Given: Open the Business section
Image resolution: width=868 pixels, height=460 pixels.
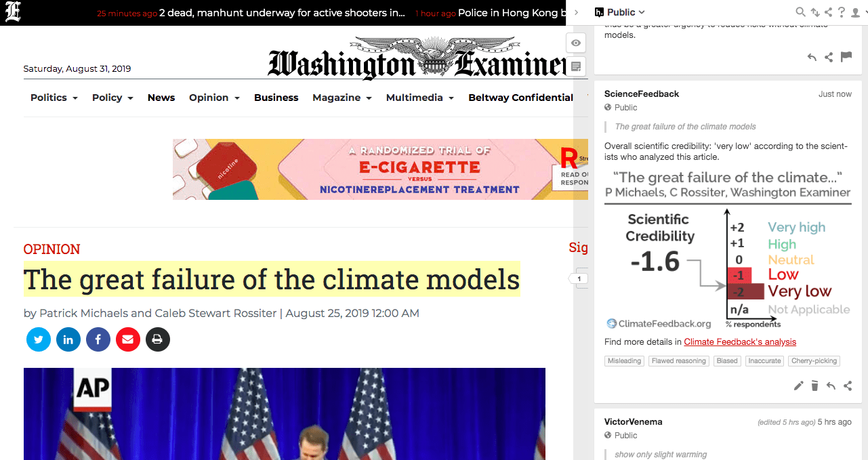Looking at the screenshot, I should [276, 98].
